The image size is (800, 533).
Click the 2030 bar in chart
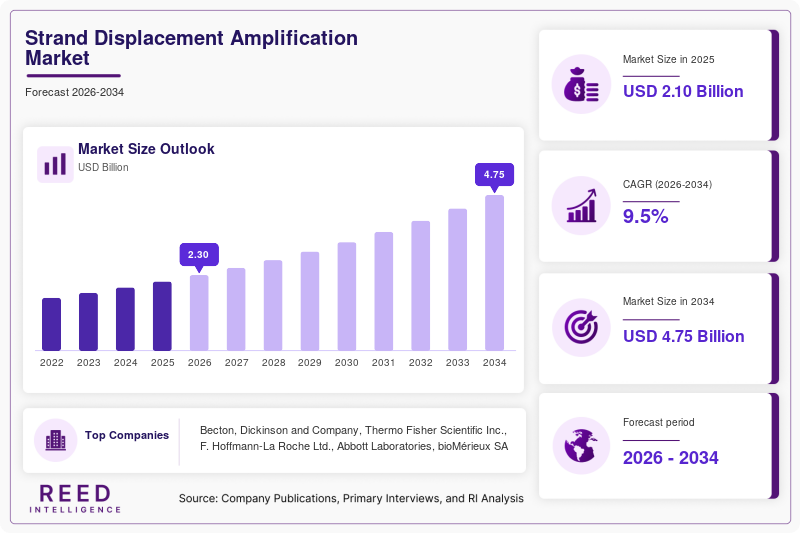tap(347, 296)
